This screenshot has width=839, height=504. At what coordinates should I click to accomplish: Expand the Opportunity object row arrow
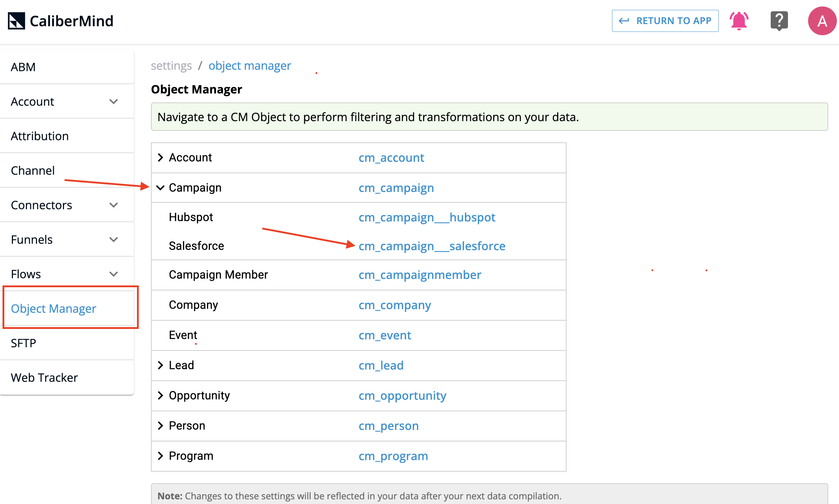coord(160,395)
